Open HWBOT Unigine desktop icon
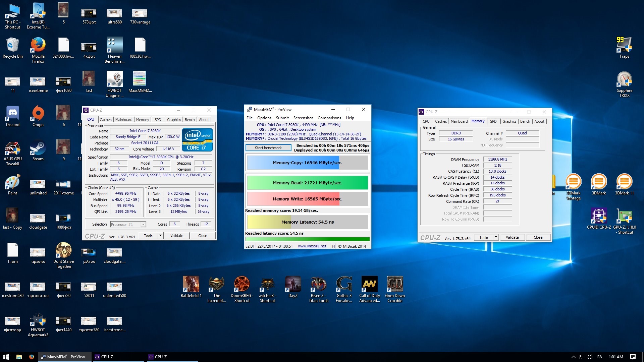Screen dimensions: 644x362 114,84
